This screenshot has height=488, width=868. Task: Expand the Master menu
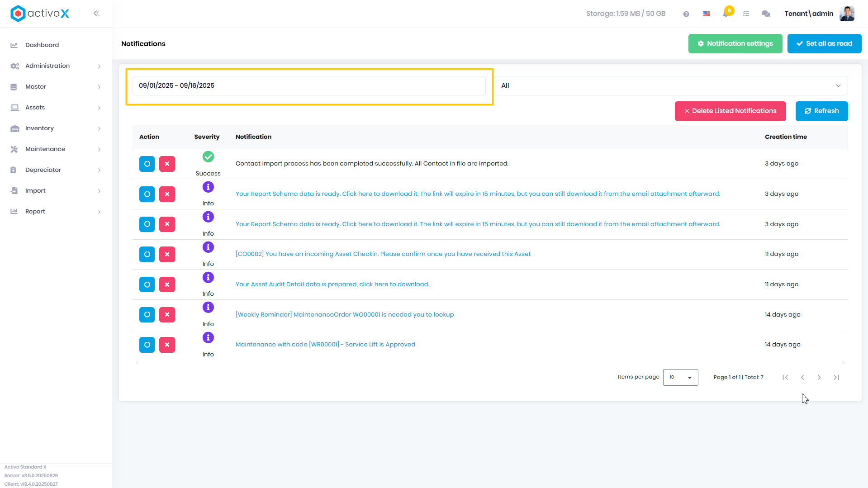[x=56, y=86]
